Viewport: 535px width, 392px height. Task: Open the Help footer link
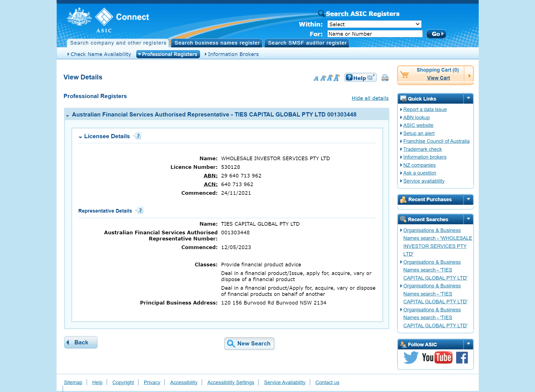click(x=97, y=383)
